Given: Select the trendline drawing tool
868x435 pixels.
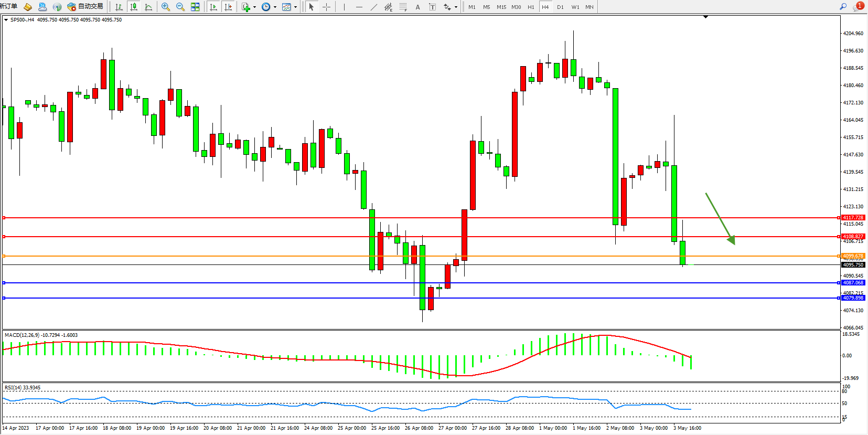Looking at the screenshot, I should click(373, 7).
